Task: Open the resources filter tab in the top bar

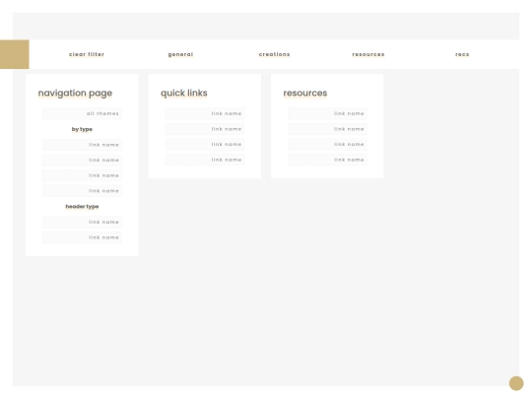Action: click(x=368, y=54)
